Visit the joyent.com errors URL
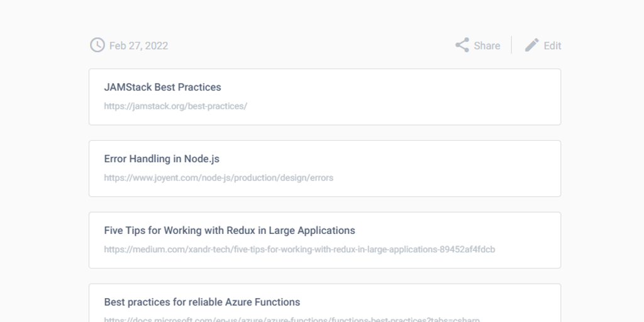644x322 pixels. tap(218, 178)
